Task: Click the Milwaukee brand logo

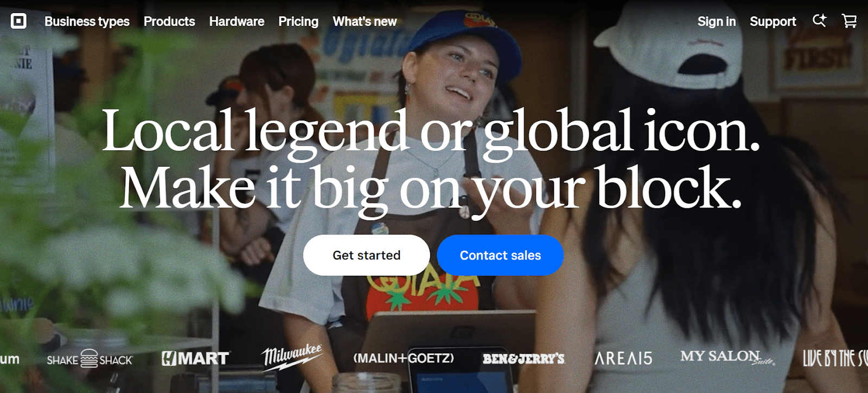Action: tap(292, 357)
